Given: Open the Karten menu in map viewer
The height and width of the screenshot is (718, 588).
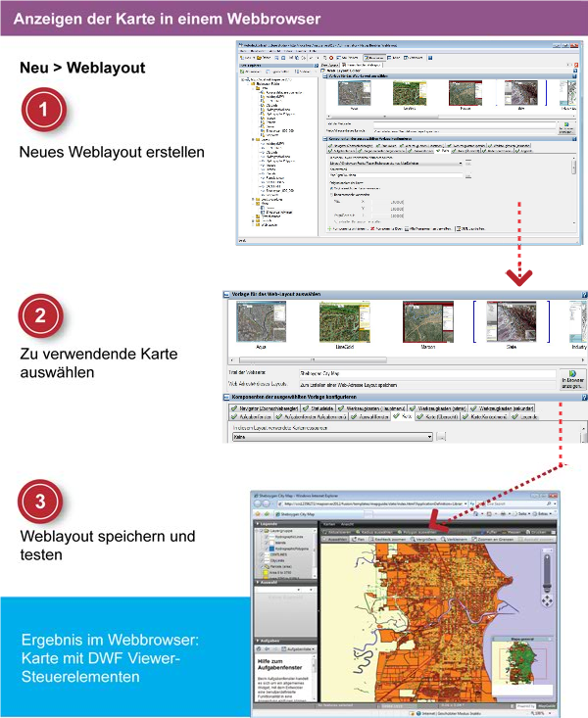Looking at the screenshot, I should (329, 524).
